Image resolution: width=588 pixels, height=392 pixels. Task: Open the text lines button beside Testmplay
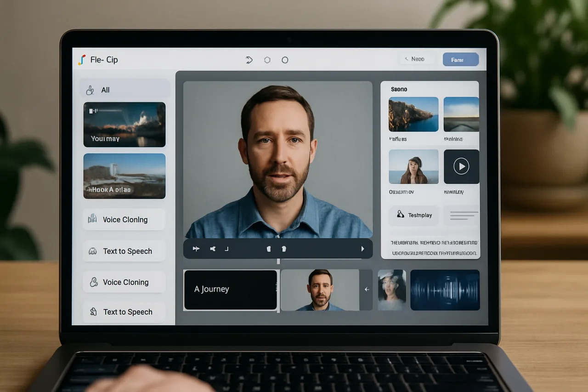tap(462, 215)
